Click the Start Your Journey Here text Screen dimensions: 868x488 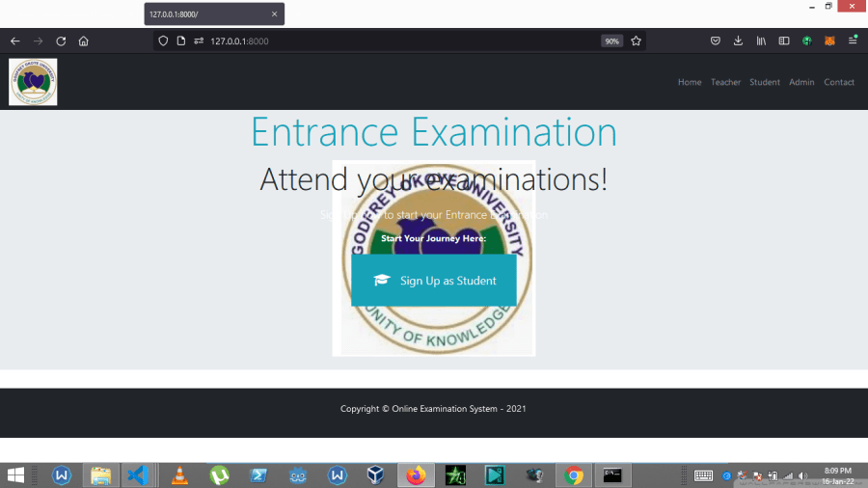coord(433,238)
